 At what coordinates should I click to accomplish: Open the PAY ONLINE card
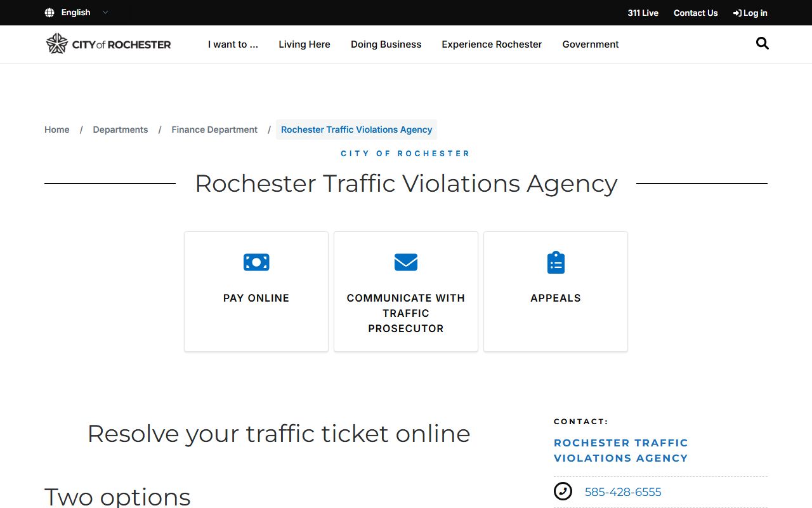click(256, 291)
